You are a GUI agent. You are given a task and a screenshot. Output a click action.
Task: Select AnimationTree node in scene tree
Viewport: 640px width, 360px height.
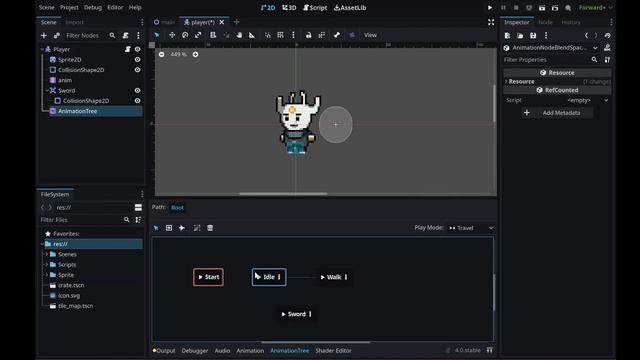(x=78, y=111)
